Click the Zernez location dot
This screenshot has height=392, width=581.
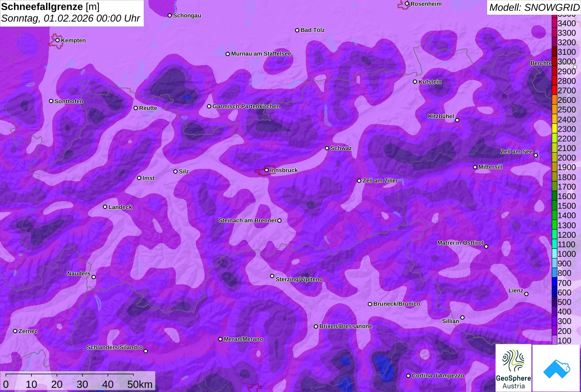pos(15,331)
